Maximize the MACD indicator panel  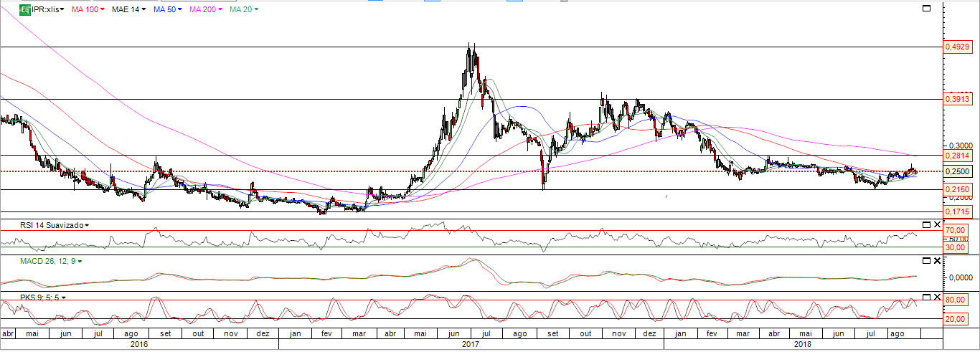925,260
